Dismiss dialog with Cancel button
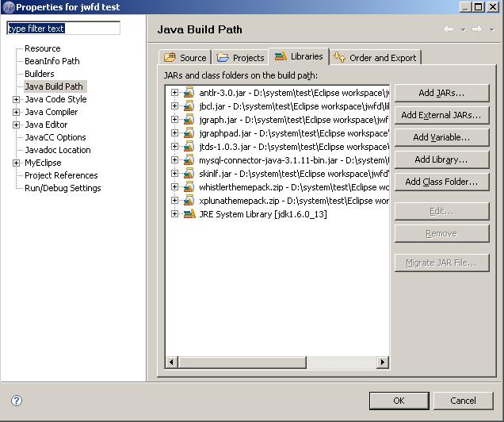 (x=463, y=401)
